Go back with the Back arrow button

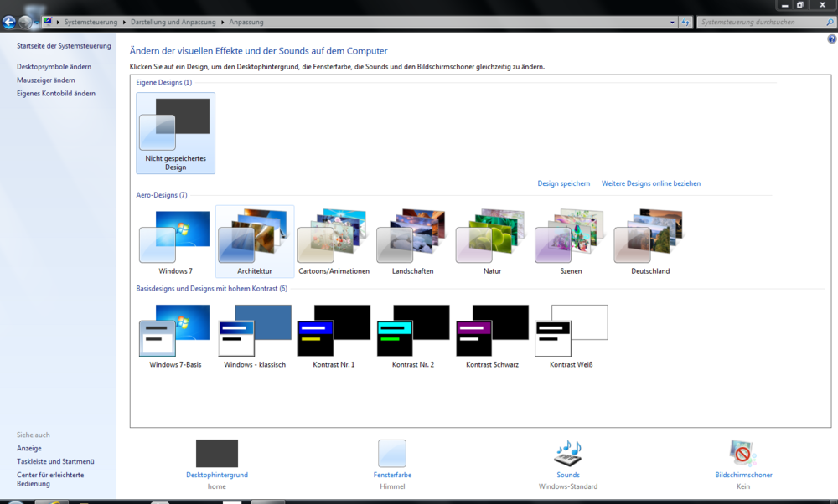pos(9,23)
